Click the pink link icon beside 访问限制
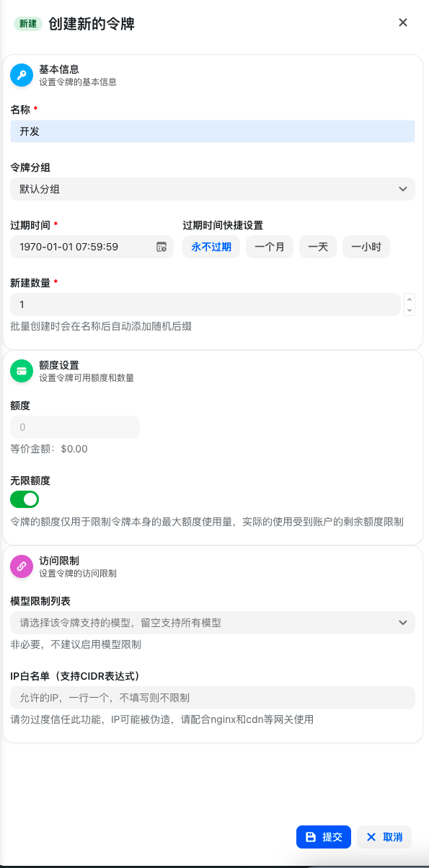 (22, 566)
